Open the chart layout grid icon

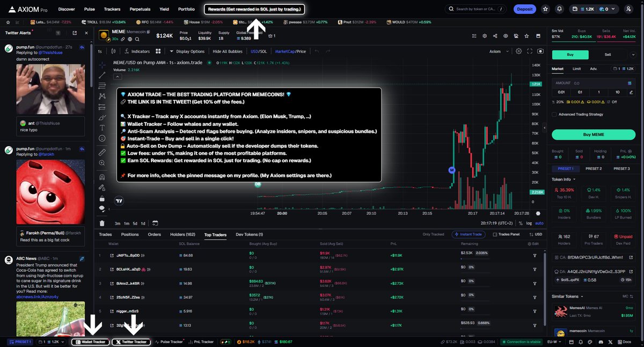(158, 52)
